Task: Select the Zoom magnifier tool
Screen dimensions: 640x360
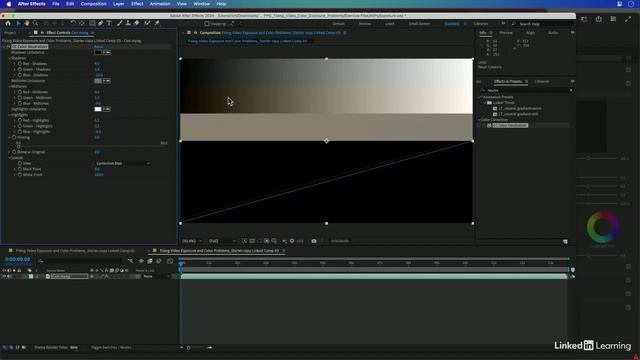Action: [x=36, y=24]
